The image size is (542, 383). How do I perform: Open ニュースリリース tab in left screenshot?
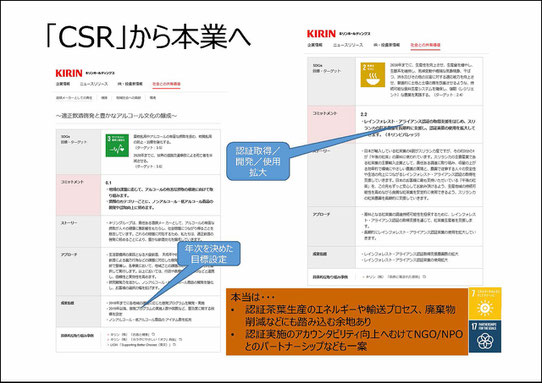(x=94, y=84)
